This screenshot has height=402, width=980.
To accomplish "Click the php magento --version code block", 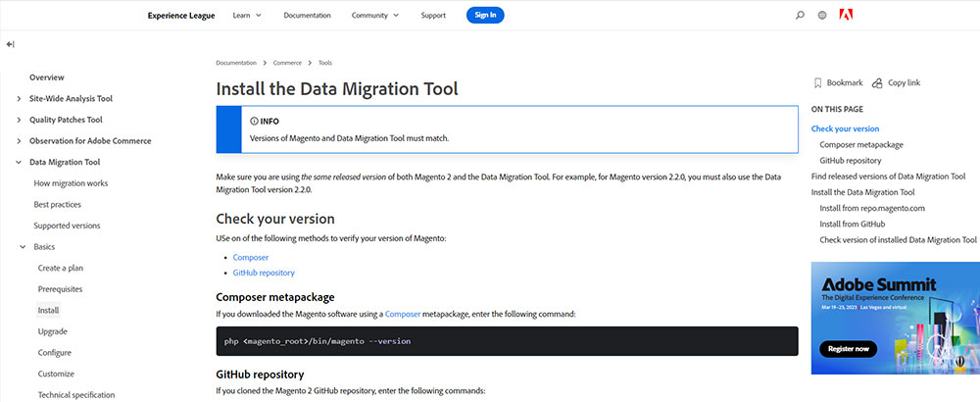I will point(507,341).
